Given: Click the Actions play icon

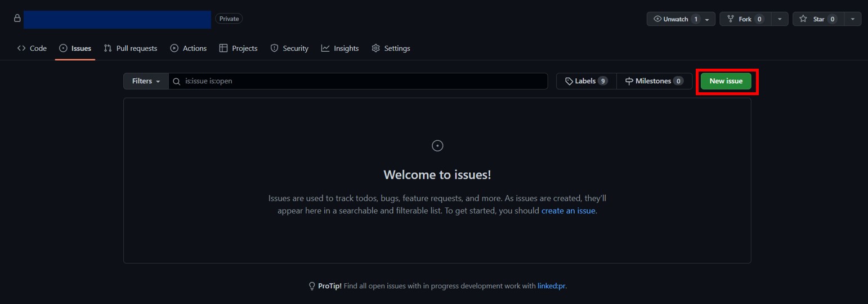Looking at the screenshot, I should point(175,48).
